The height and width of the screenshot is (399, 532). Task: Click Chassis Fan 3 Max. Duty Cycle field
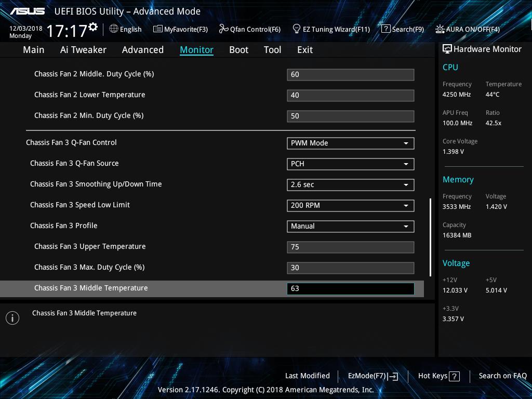click(x=350, y=268)
